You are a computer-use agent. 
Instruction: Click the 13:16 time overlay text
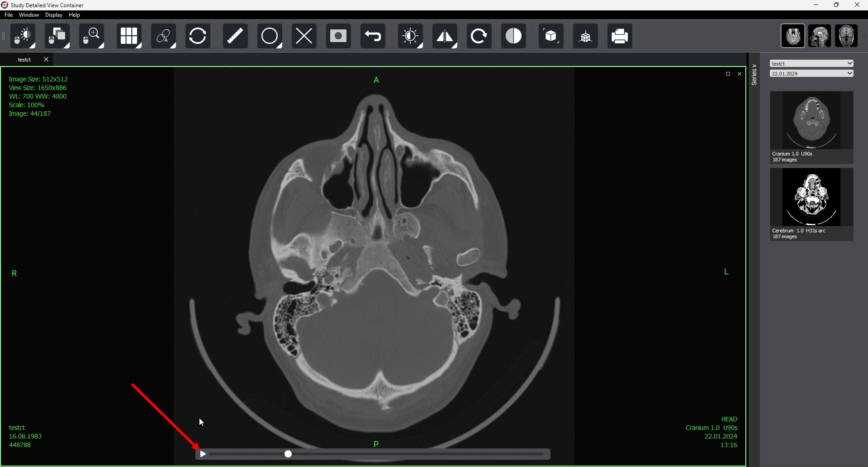(729, 445)
